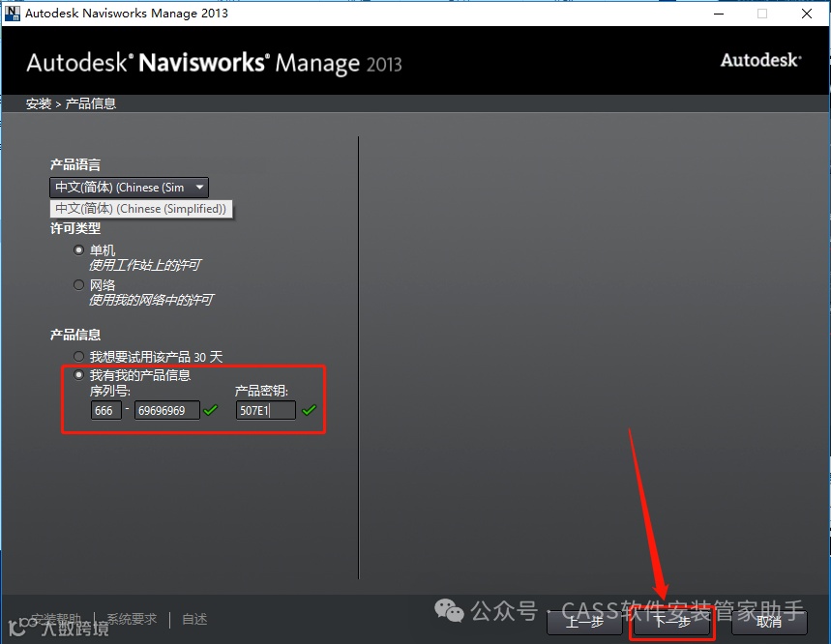Viewport: 831px width, 644px height.
Task: Open the product language dropdown
Action: (x=129, y=188)
